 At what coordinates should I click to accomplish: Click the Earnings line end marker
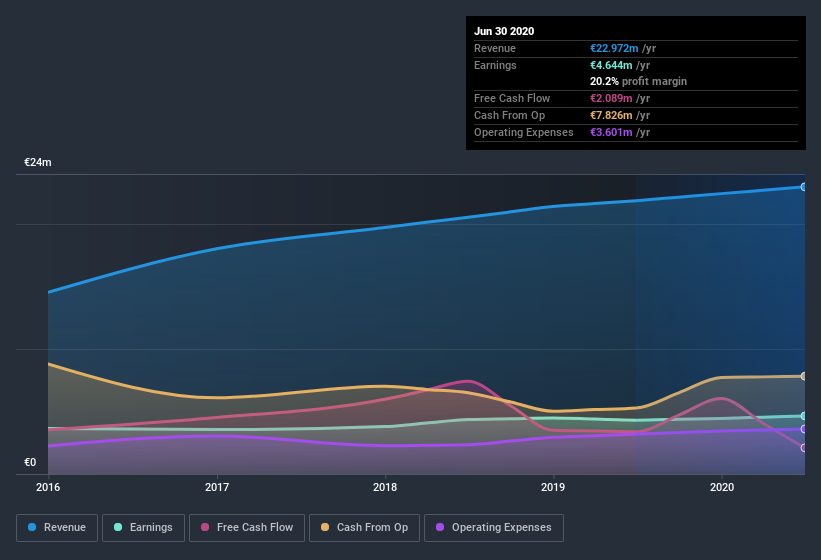(x=804, y=416)
